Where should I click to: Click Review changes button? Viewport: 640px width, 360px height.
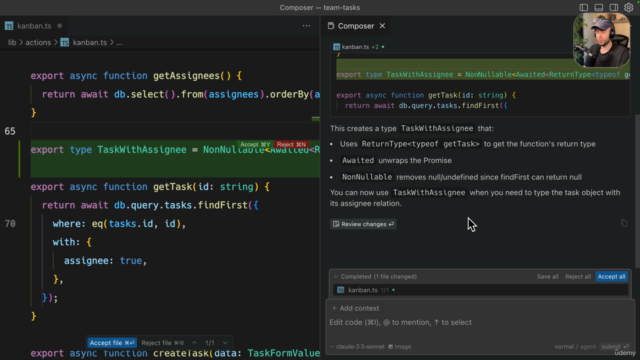tap(363, 224)
